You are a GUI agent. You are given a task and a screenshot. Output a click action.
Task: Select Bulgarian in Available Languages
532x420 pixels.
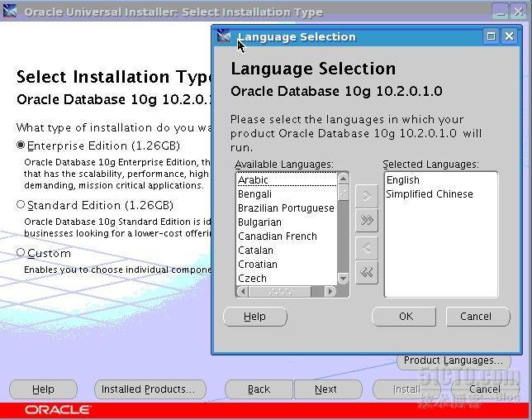(287, 222)
